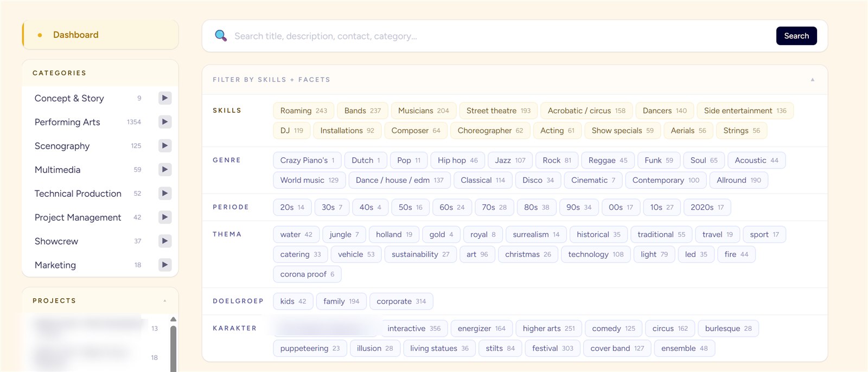Screen dimensions: 868x372
Task: Select the puppeteering karakter chip
Action: click(x=310, y=349)
